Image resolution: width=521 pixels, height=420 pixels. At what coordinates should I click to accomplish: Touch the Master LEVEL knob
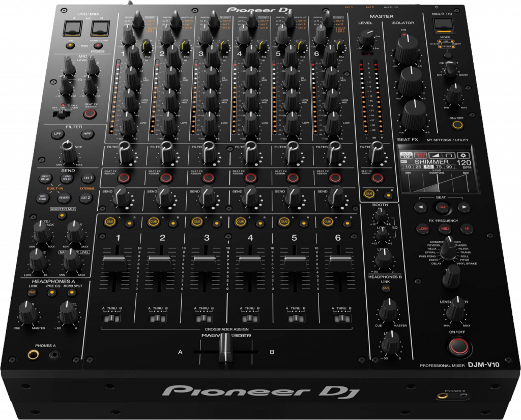point(367,38)
